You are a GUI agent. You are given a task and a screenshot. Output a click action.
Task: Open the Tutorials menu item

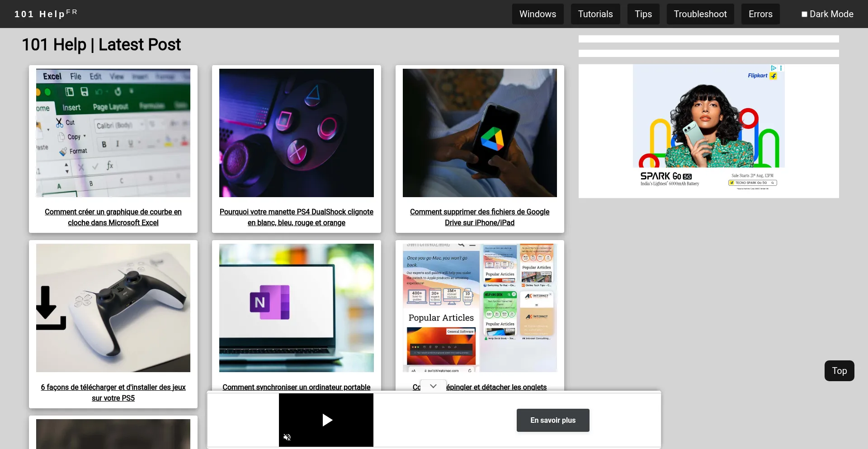pos(595,14)
